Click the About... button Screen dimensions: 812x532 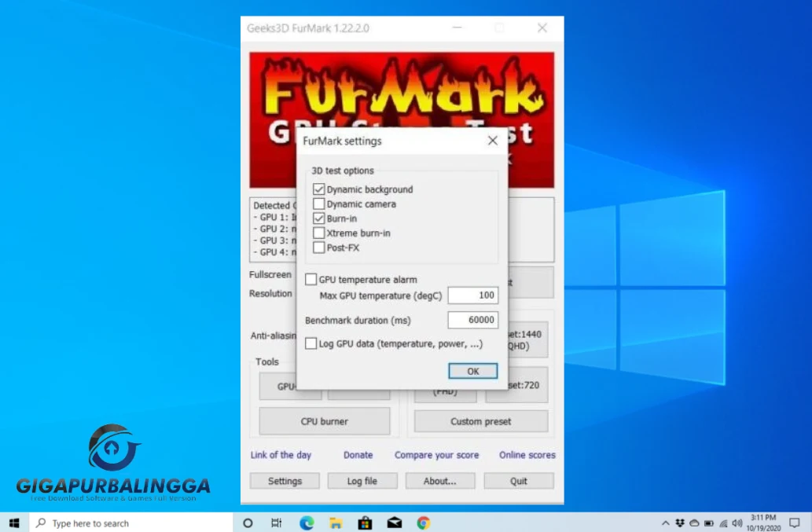pyautogui.click(x=440, y=481)
